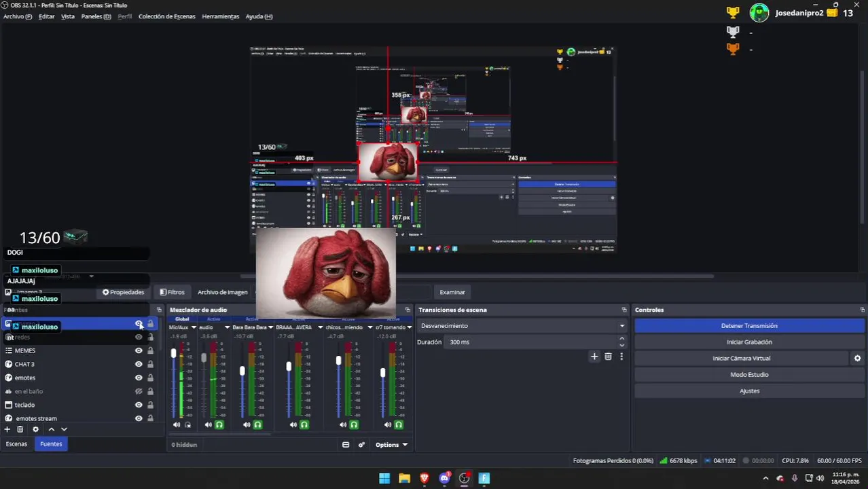This screenshot has height=489, width=868.
Task: Open source Propiedades button
Action: [x=124, y=292]
